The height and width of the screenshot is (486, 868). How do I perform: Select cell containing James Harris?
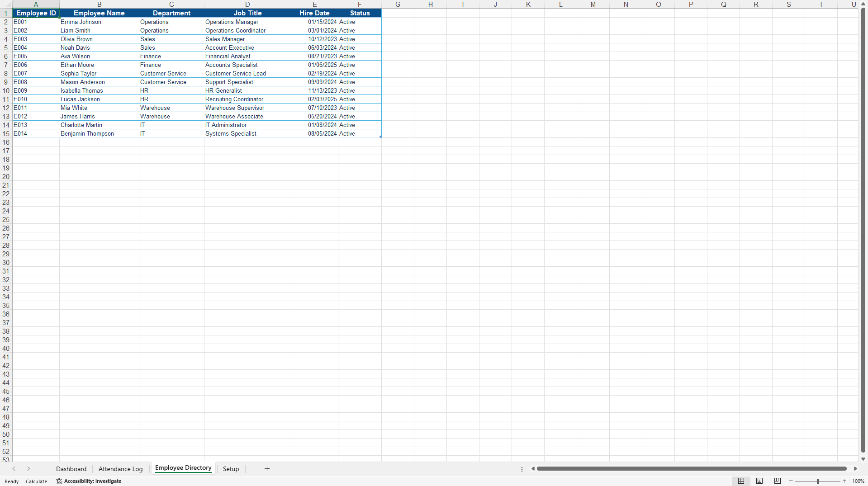click(x=99, y=116)
